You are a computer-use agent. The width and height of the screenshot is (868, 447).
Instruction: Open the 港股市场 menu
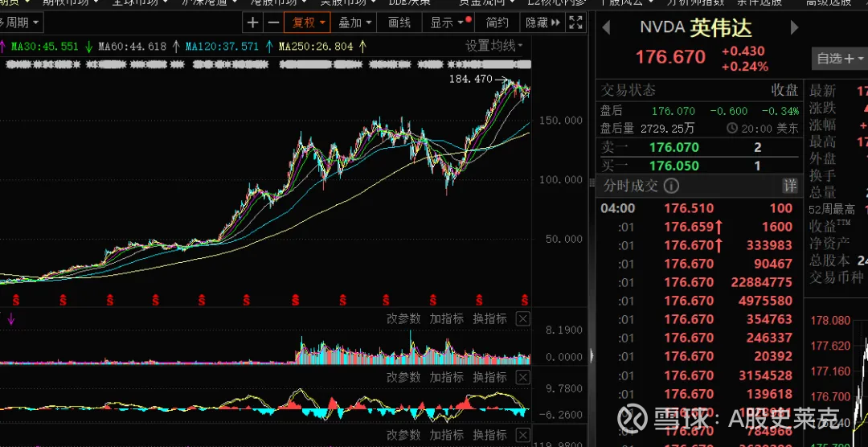click(278, 2)
